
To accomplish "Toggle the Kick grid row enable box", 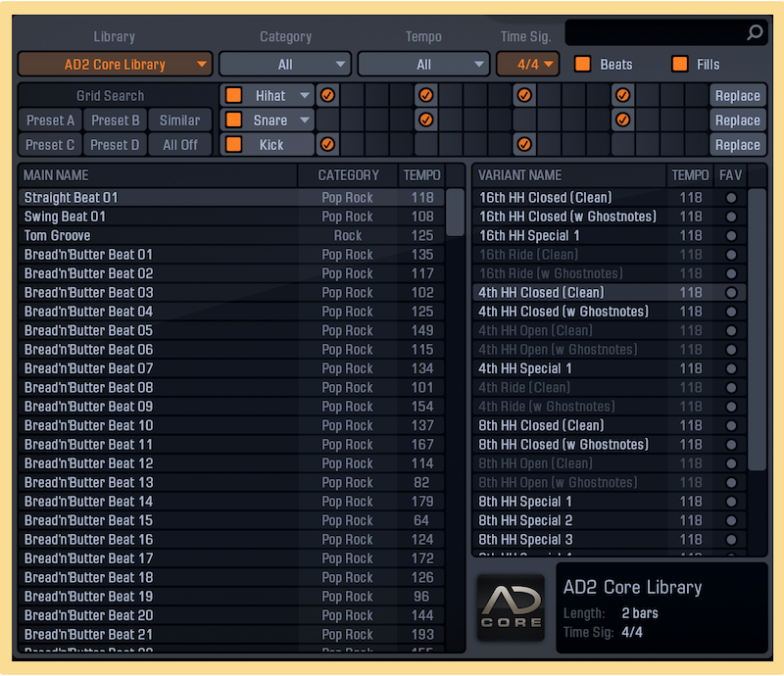I will coord(233,144).
